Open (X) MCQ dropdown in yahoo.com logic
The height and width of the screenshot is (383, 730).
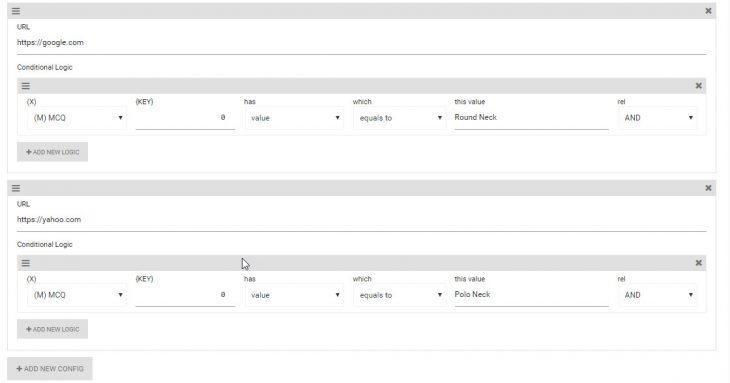(x=77, y=295)
